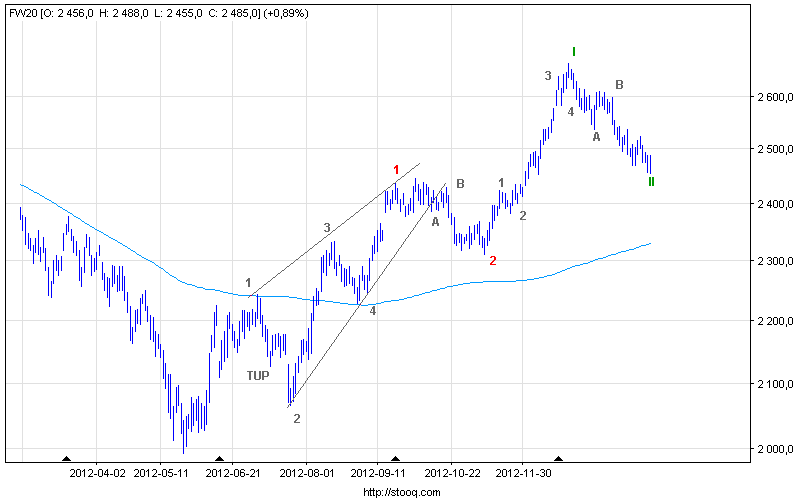Click the 2 600,0 price axis label
This screenshot has width=800, height=500.
(776, 97)
